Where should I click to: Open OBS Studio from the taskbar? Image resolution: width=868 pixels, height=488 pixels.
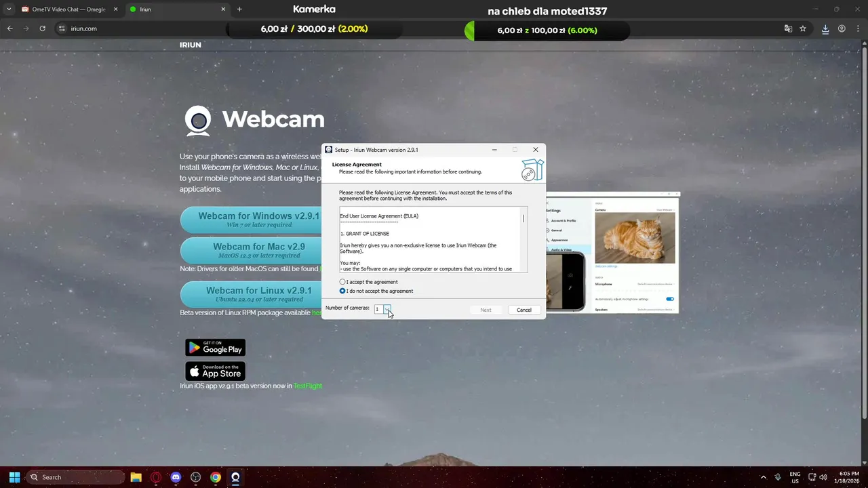click(196, 477)
